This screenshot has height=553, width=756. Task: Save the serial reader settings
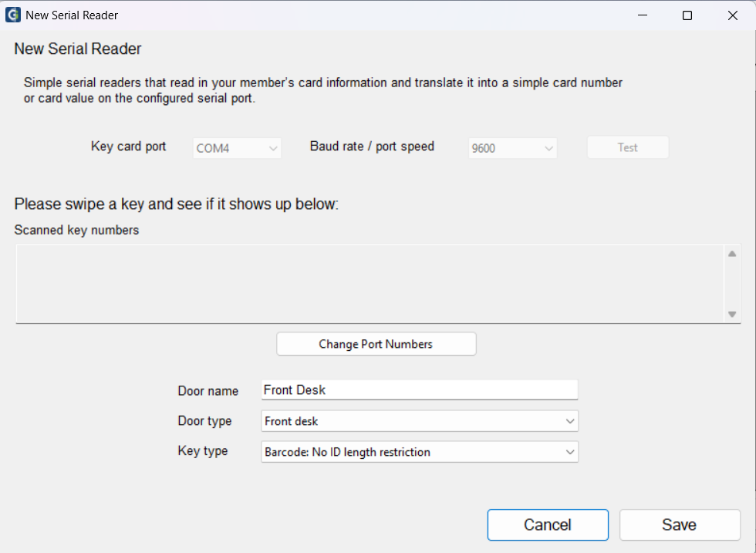click(x=680, y=524)
